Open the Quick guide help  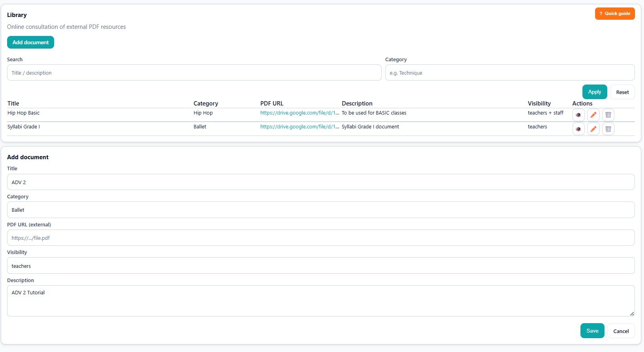coord(615,13)
